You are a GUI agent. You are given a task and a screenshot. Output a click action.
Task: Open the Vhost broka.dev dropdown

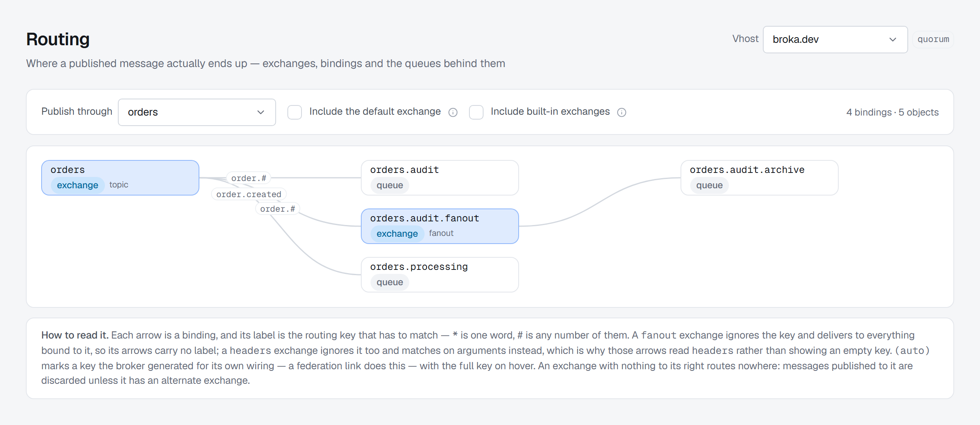(835, 40)
